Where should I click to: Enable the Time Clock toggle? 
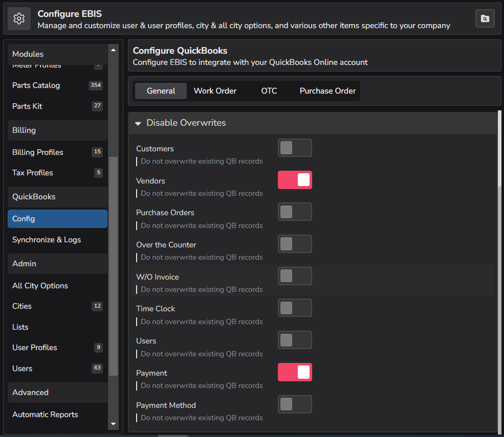click(295, 308)
